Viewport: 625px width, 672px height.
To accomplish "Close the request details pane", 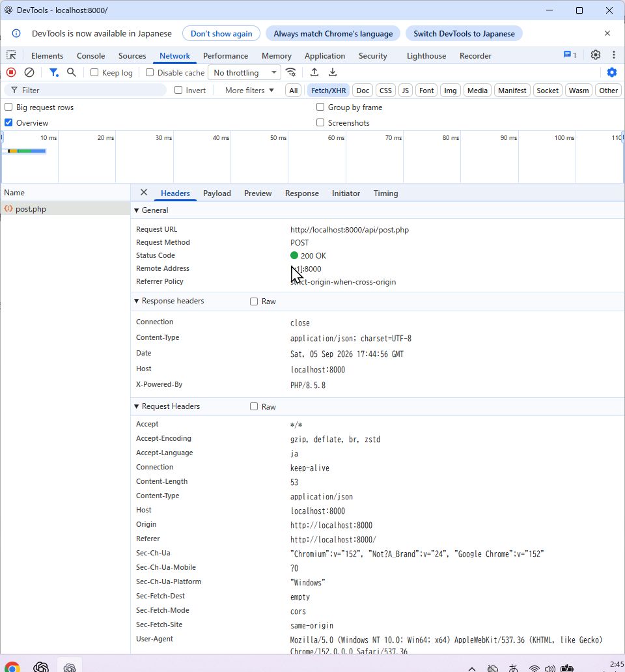I will 144,193.
